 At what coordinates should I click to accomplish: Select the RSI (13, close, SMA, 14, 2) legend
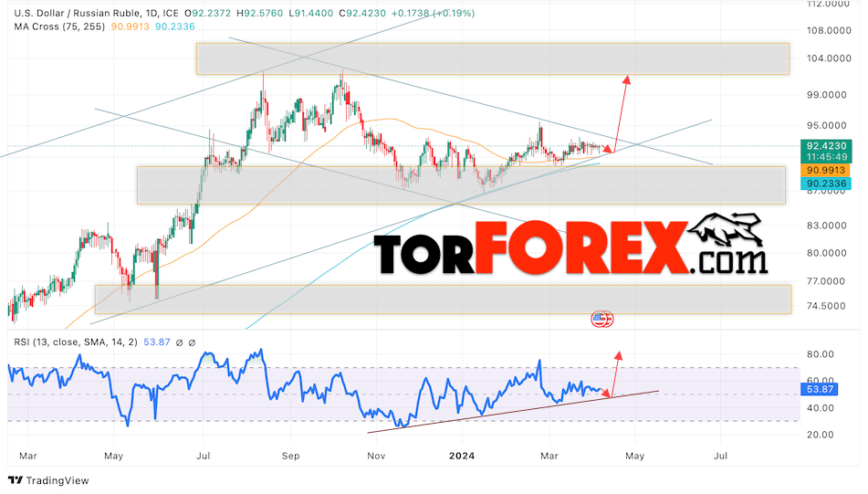(x=76, y=342)
